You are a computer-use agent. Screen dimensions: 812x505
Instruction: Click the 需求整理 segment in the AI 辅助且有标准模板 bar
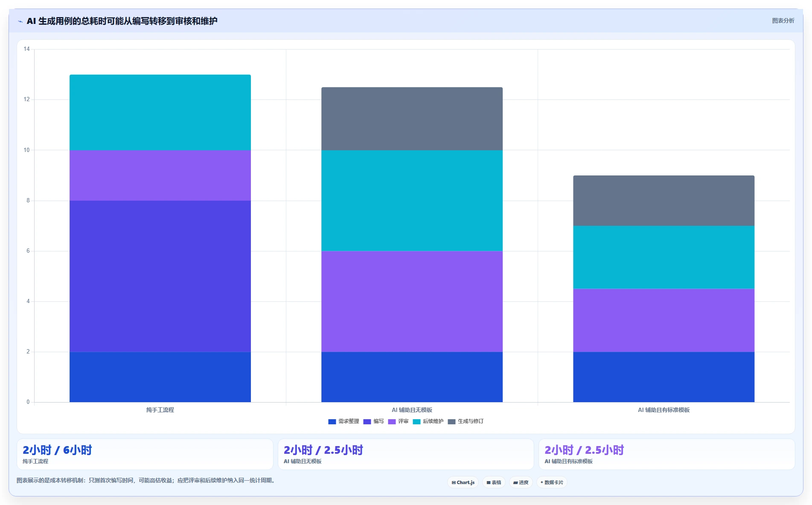tap(664, 377)
